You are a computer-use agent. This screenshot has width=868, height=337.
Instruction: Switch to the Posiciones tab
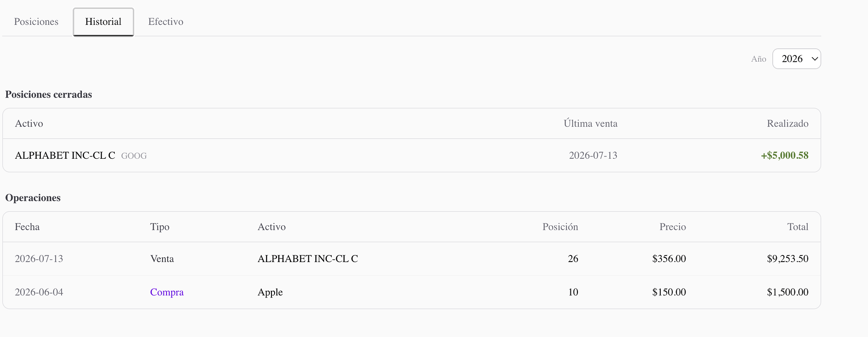[36, 22]
